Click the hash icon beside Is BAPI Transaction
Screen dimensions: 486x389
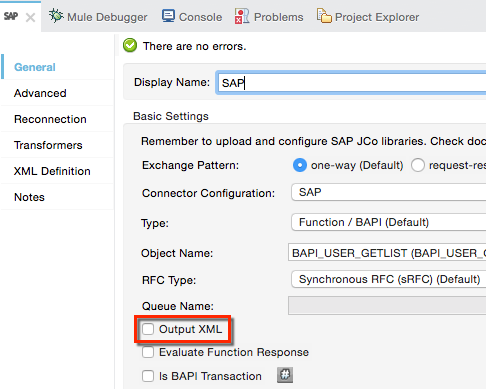[x=285, y=375]
